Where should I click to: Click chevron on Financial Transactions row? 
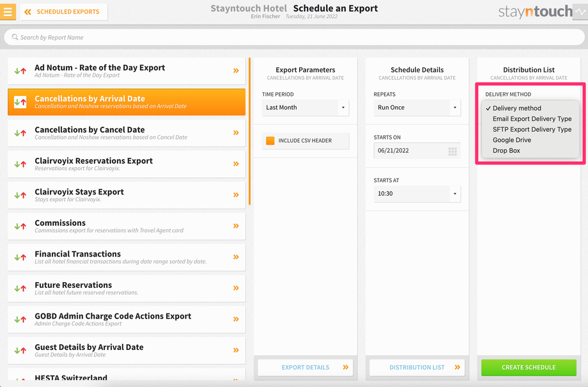[236, 257]
